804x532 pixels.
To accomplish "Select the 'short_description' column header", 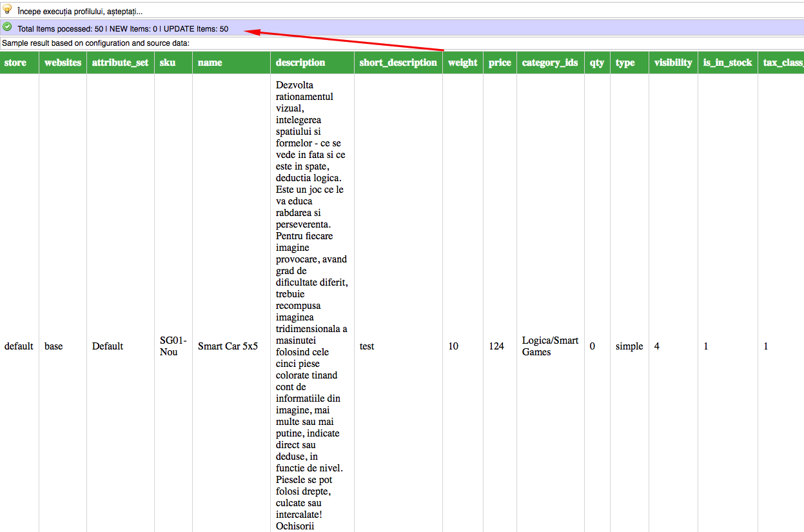I will [x=398, y=63].
